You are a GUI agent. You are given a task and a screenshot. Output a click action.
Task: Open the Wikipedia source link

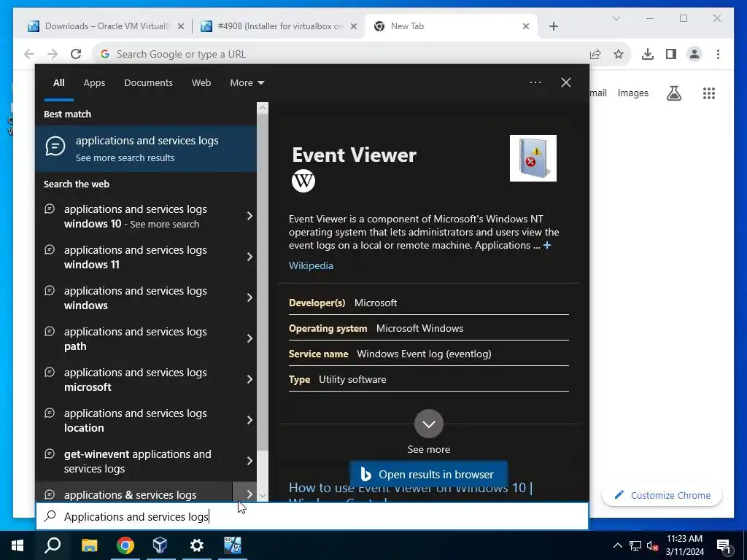point(311,265)
